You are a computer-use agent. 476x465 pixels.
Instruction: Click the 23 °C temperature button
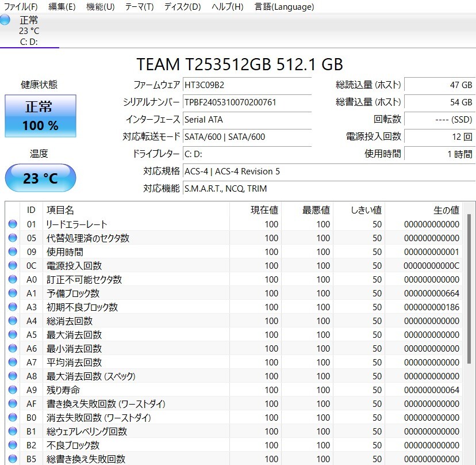point(40,178)
